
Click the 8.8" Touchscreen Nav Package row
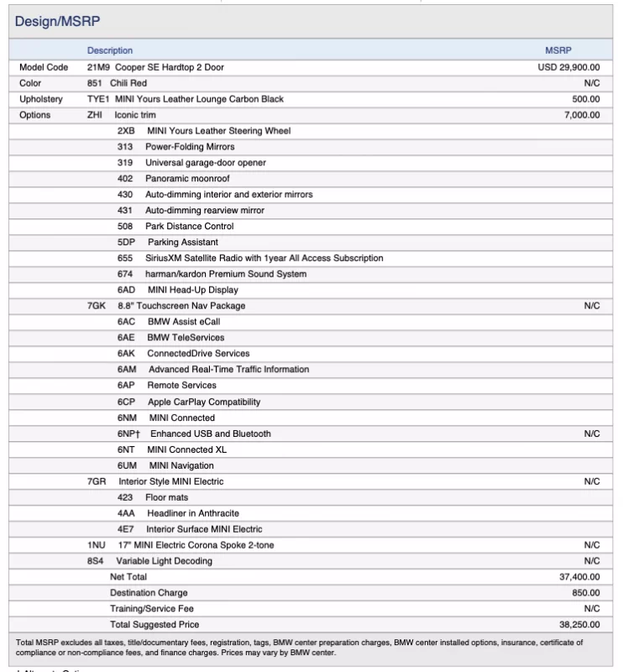(x=181, y=306)
